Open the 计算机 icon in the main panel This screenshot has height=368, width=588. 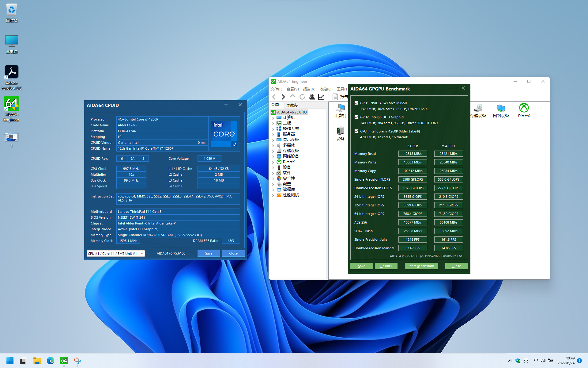[x=340, y=111]
